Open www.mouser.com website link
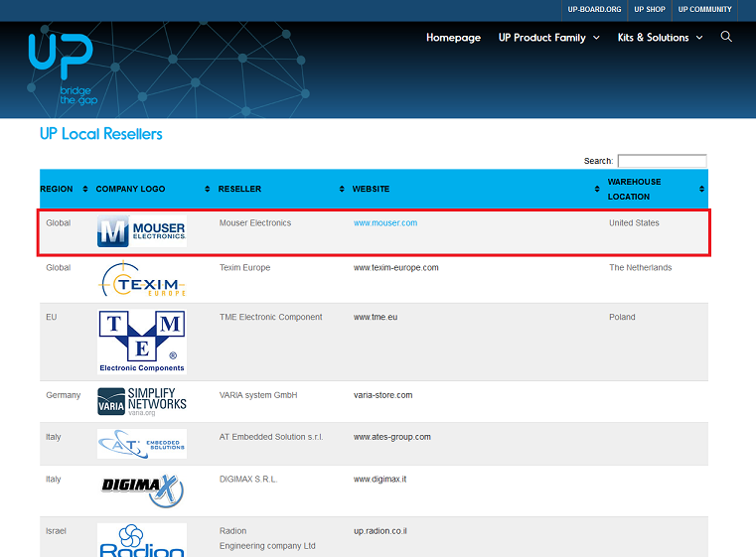The width and height of the screenshot is (756, 557). [385, 223]
